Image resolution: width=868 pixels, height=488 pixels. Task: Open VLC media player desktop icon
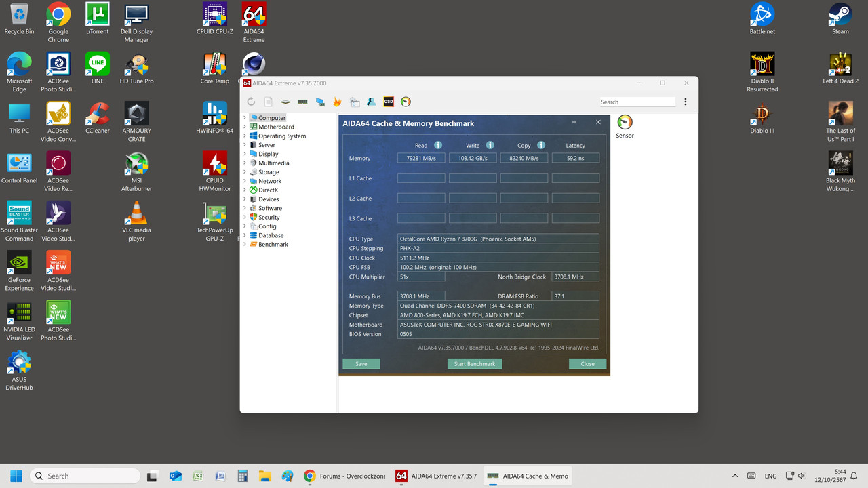click(x=136, y=222)
